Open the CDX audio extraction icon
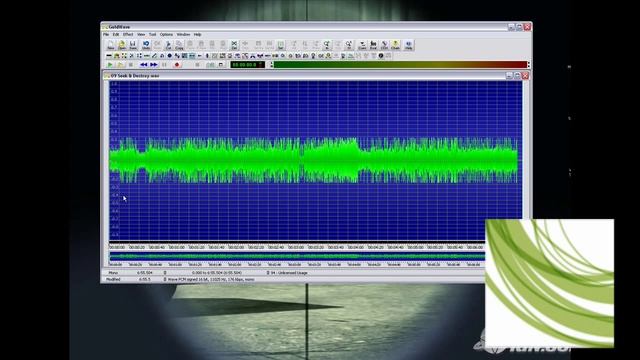The height and width of the screenshot is (360, 640). pos(384,45)
